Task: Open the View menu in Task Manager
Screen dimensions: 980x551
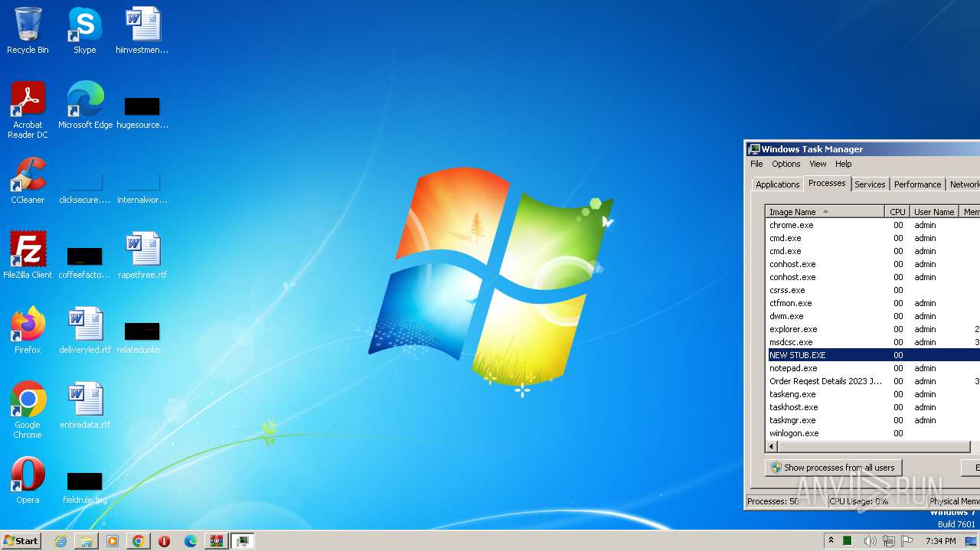Action: (818, 164)
